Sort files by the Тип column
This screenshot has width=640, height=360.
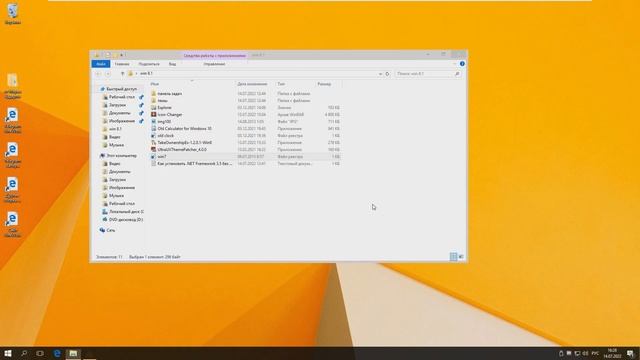click(281, 84)
